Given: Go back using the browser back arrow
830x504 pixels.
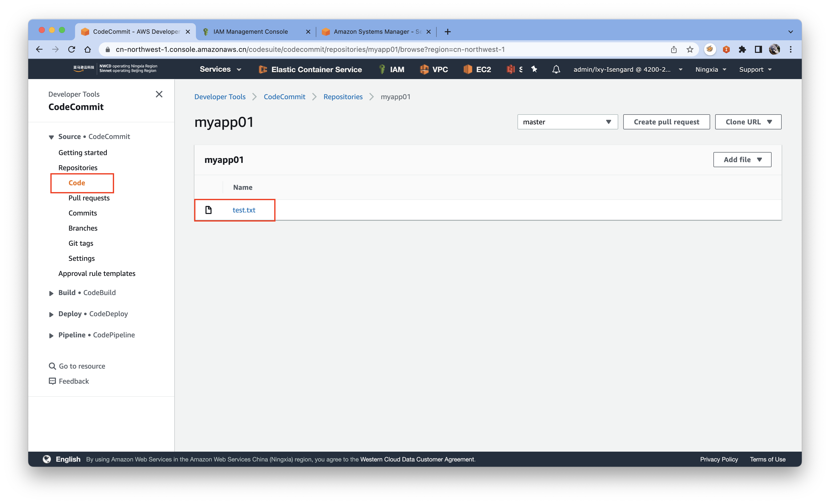Looking at the screenshot, I should coord(39,50).
